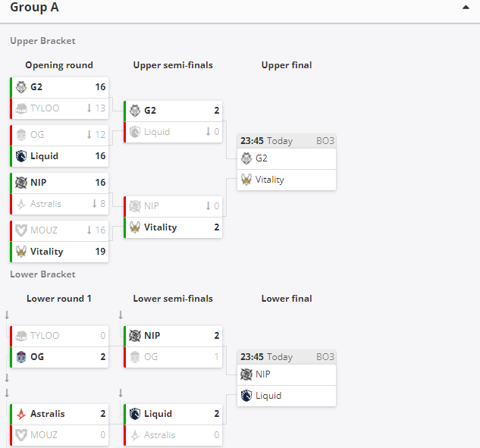Click OG logo in Lower round 1
The width and height of the screenshot is (480, 448).
click(x=21, y=357)
